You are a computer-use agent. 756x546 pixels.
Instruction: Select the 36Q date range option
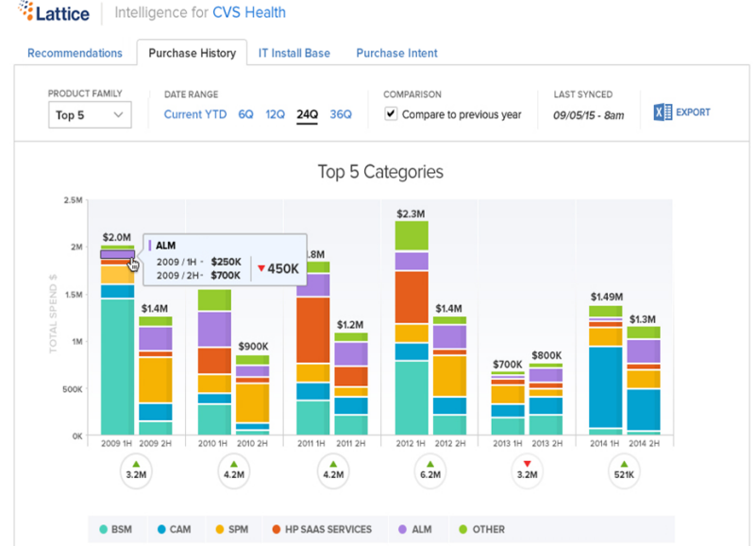[x=340, y=114]
